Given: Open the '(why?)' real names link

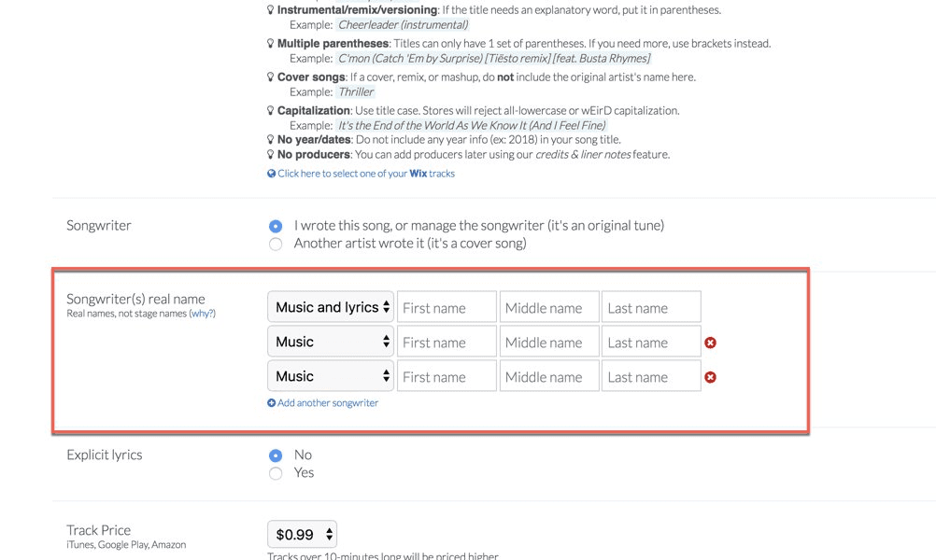Looking at the screenshot, I should click(203, 314).
